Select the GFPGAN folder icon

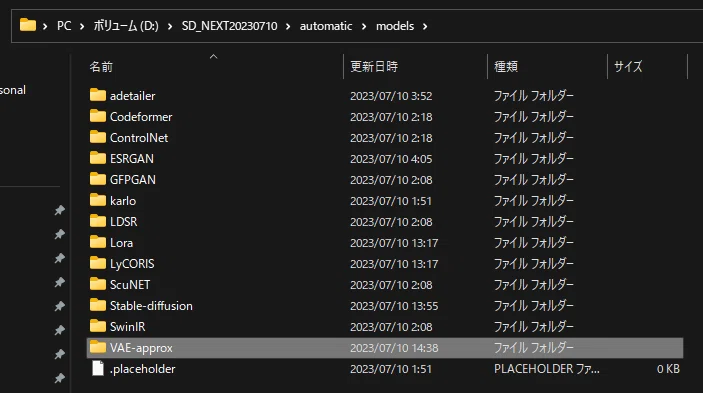click(x=98, y=179)
